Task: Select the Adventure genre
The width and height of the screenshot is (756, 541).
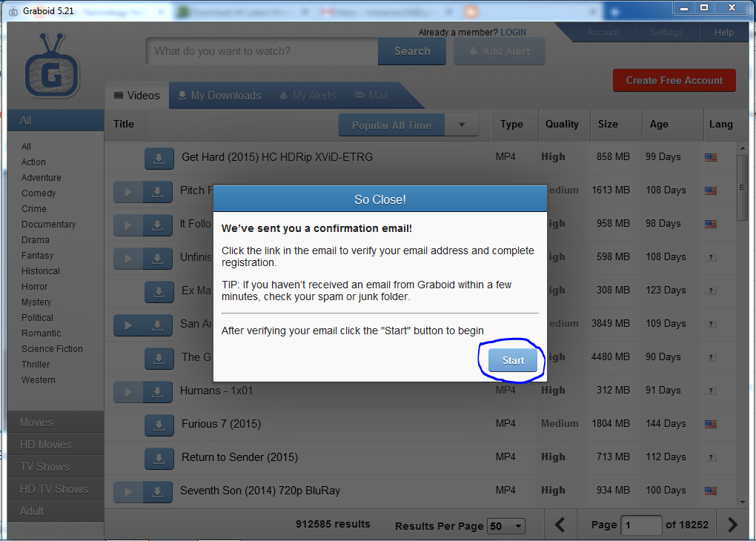Action: 41,177
